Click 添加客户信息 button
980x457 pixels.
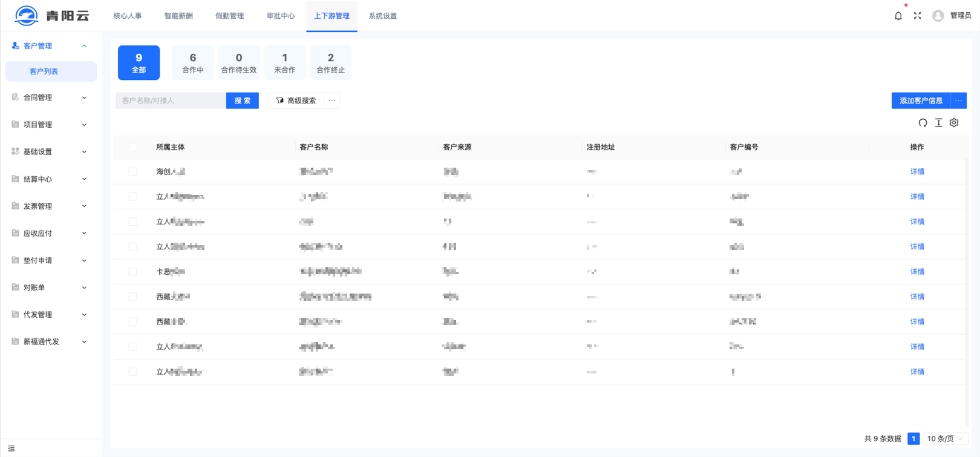(x=921, y=100)
